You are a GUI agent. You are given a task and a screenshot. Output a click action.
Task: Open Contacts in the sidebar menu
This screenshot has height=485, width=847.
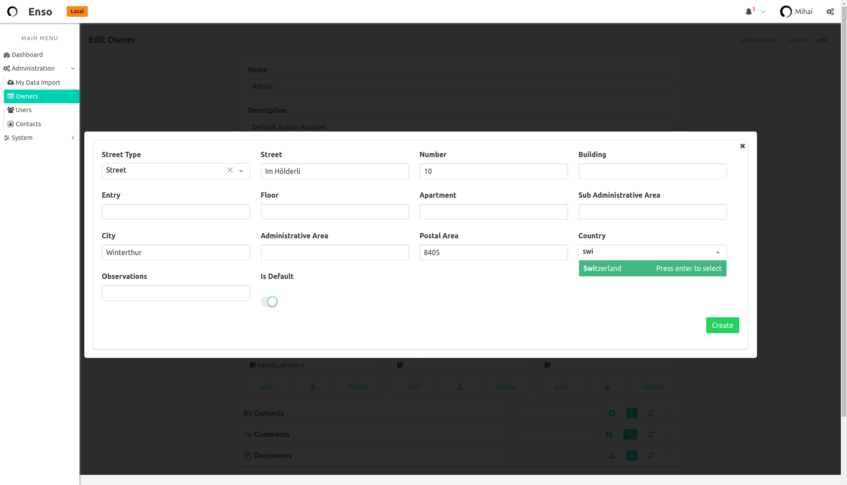click(24, 124)
